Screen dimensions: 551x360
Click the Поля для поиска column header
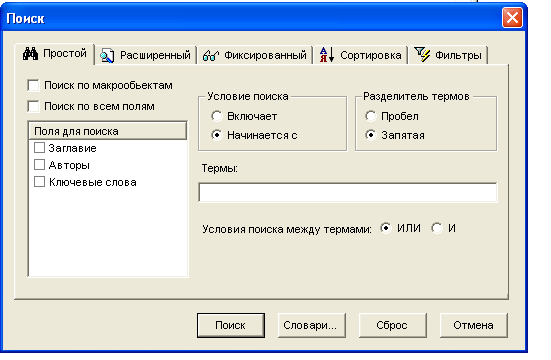[x=107, y=131]
